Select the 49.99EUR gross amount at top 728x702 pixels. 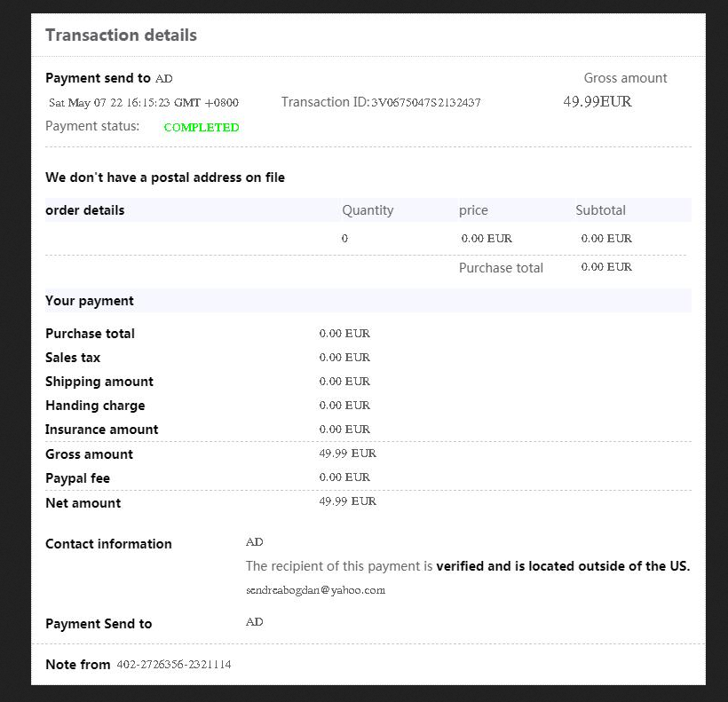[597, 102]
